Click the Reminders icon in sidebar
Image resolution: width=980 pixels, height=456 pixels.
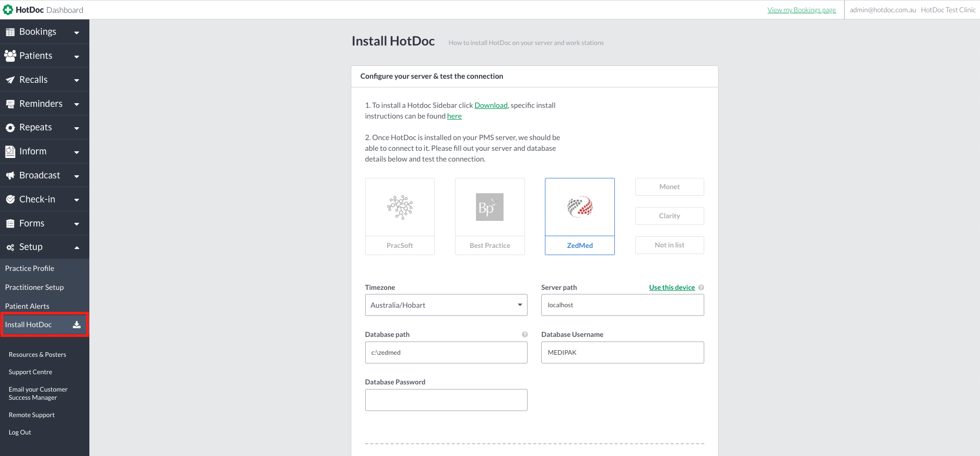(x=10, y=104)
